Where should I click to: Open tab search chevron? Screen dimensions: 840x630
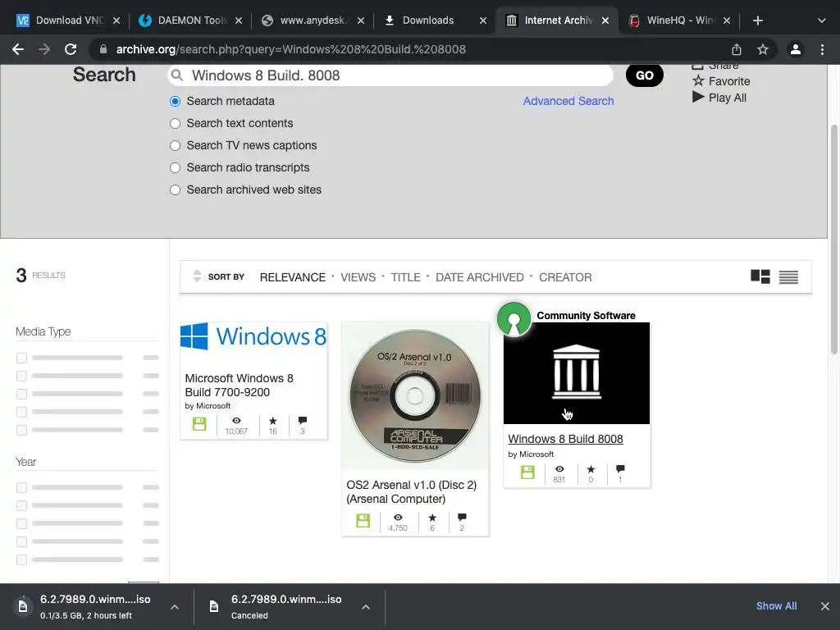(x=822, y=21)
